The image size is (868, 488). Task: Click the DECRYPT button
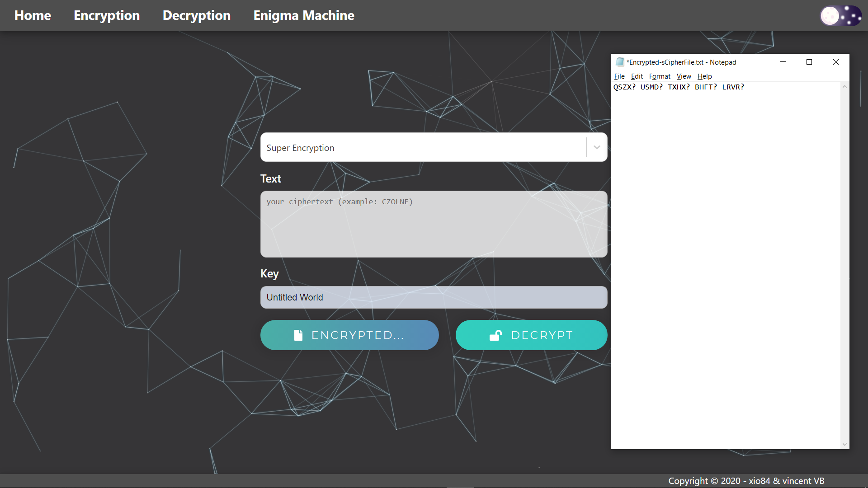531,335
